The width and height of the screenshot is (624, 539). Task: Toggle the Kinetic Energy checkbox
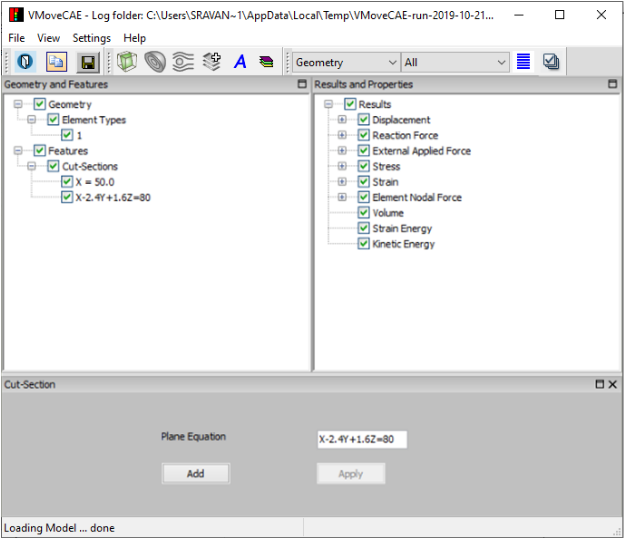(363, 244)
